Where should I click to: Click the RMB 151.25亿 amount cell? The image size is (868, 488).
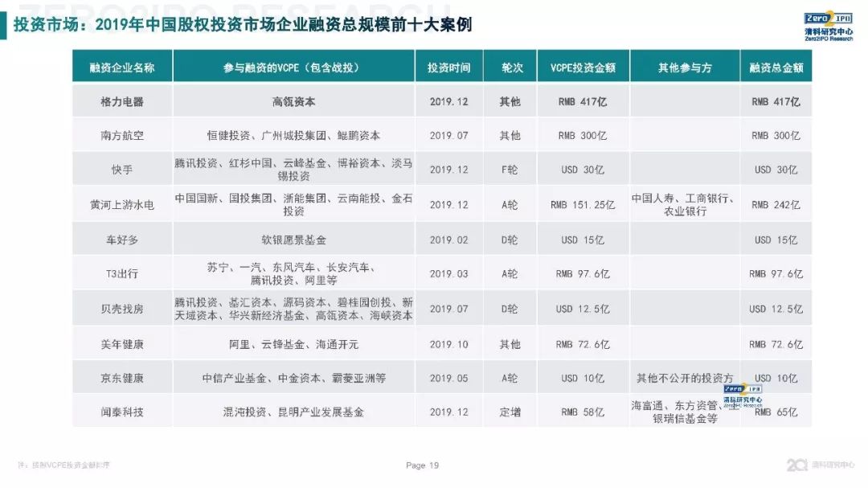coord(583,204)
